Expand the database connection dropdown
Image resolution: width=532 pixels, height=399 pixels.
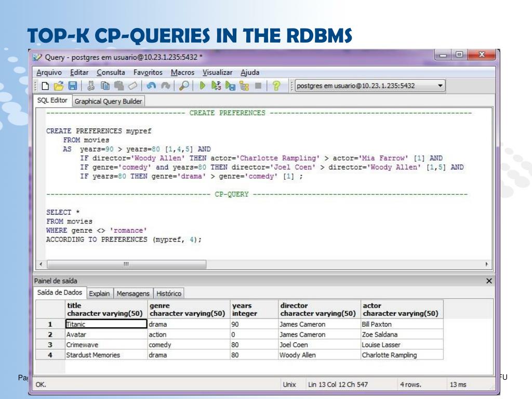pyautogui.click(x=441, y=86)
